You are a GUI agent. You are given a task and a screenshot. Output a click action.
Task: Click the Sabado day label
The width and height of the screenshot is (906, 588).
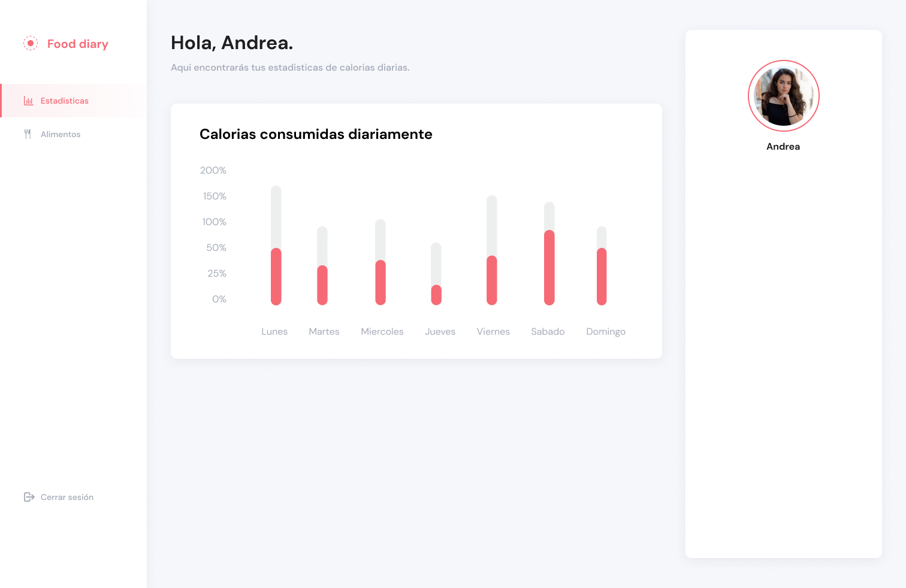tap(548, 332)
